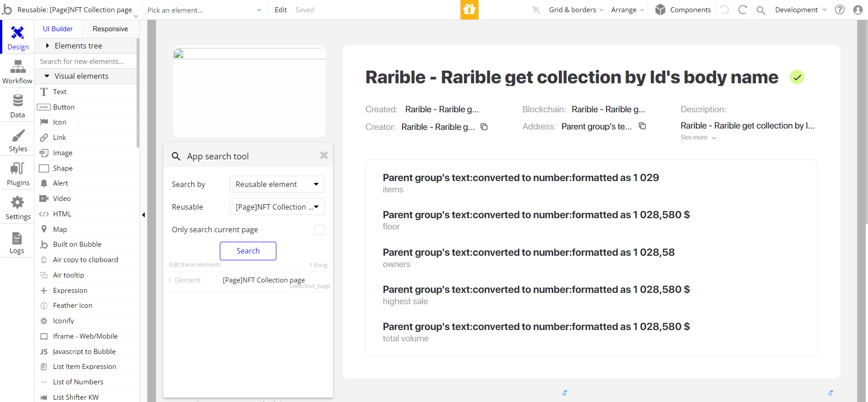This screenshot has width=868, height=402.
Task: Open the Workflow section
Action: (18, 71)
